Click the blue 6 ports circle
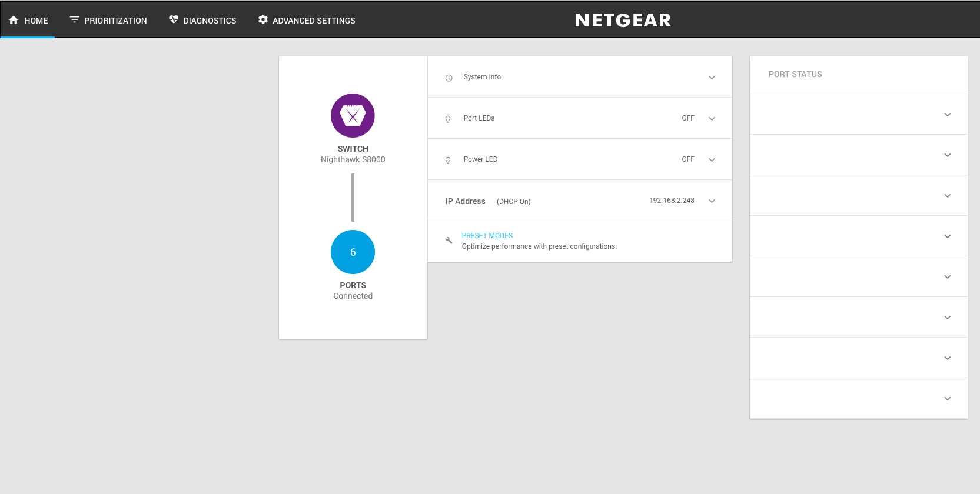The height and width of the screenshot is (494, 980). point(353,252)
